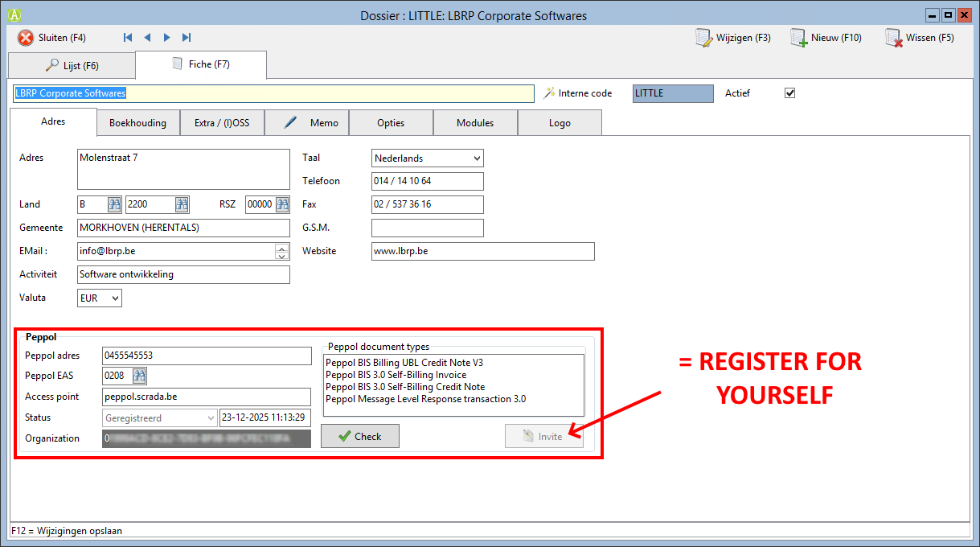The image size is (980, 547).
Task: Click Wijzigen (F3) edit button
Action: pos(733,38)
